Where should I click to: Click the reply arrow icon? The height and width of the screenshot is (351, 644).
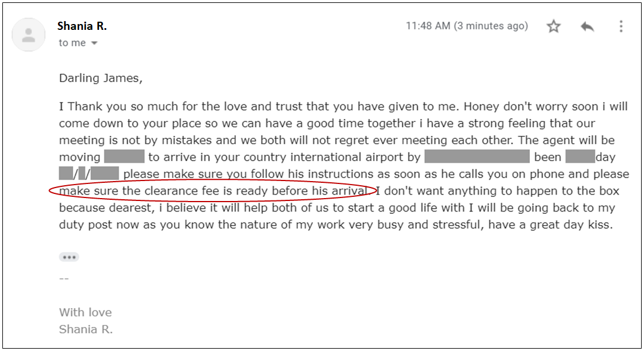click(587, 27)
